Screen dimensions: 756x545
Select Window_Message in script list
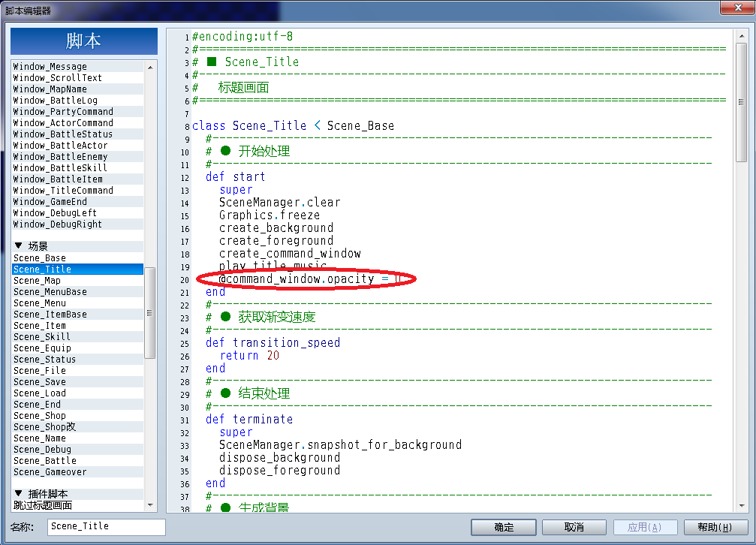(x=77, y=66)
